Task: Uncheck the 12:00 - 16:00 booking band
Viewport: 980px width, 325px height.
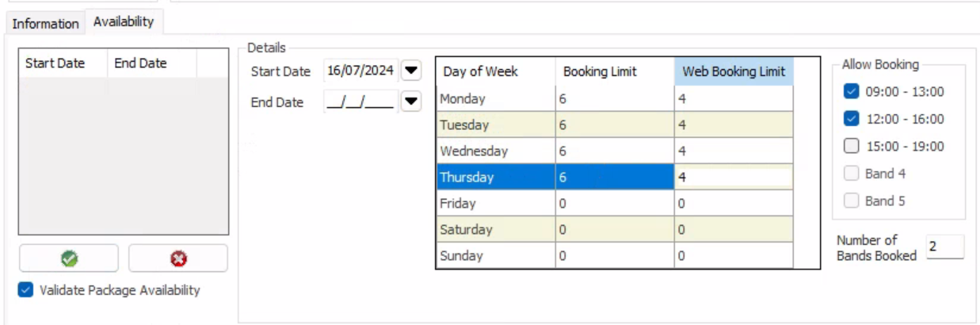Action: [852, 119]
